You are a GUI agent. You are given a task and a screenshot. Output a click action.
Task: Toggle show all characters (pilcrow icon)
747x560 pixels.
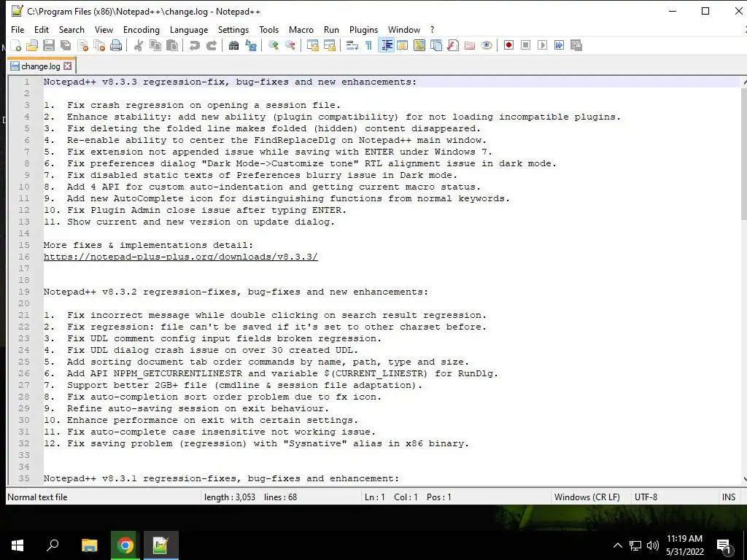point(368,45)
